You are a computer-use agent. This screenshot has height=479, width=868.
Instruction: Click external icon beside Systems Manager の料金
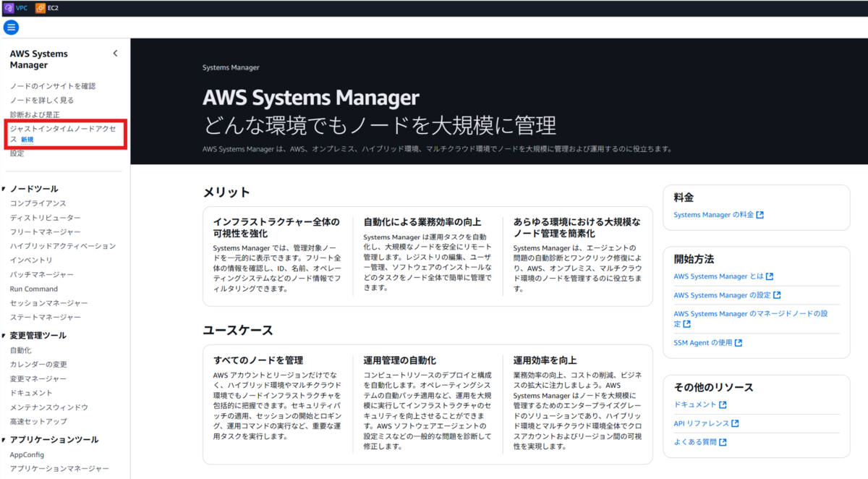click(760, 215)
